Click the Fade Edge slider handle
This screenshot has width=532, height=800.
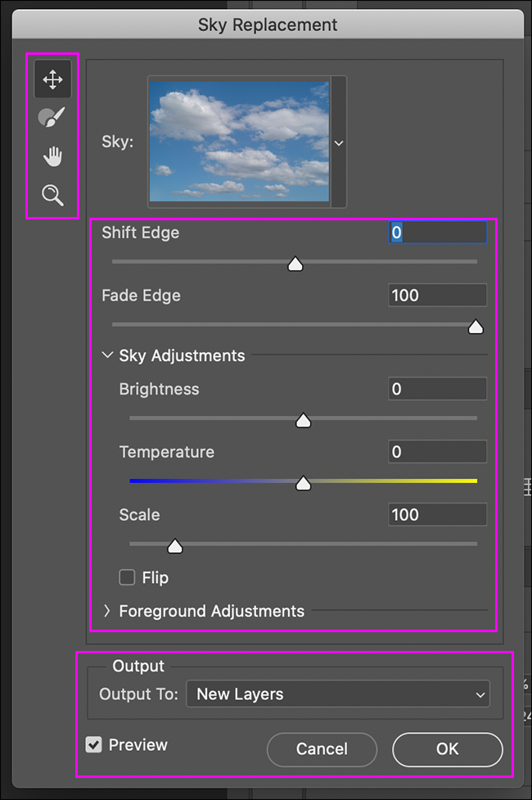[476, 327]
